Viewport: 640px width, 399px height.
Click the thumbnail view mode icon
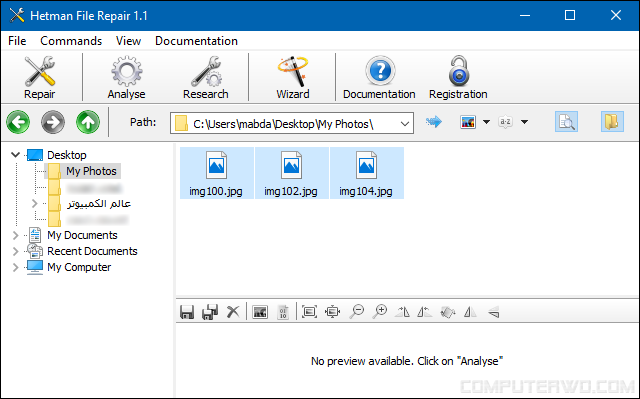point(468,122)
